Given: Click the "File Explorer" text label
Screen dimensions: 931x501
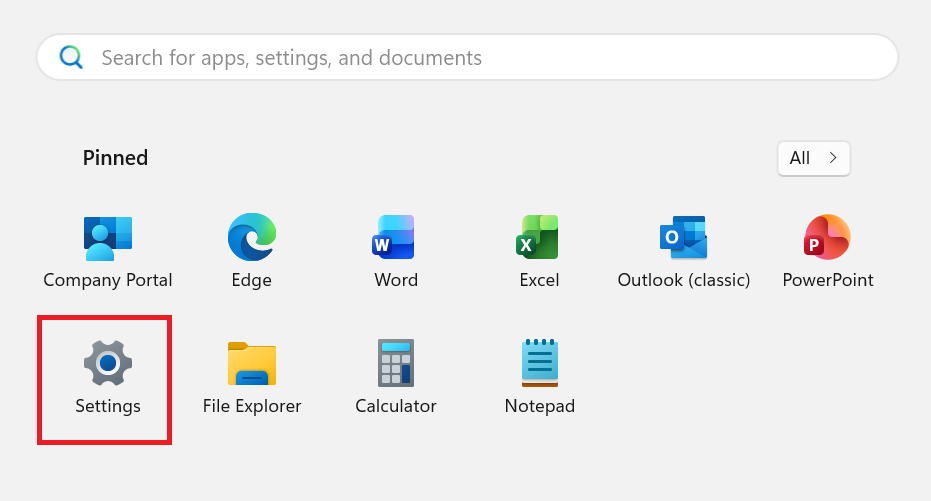Looking at the screenshot, I should click(x=252, y=406).
